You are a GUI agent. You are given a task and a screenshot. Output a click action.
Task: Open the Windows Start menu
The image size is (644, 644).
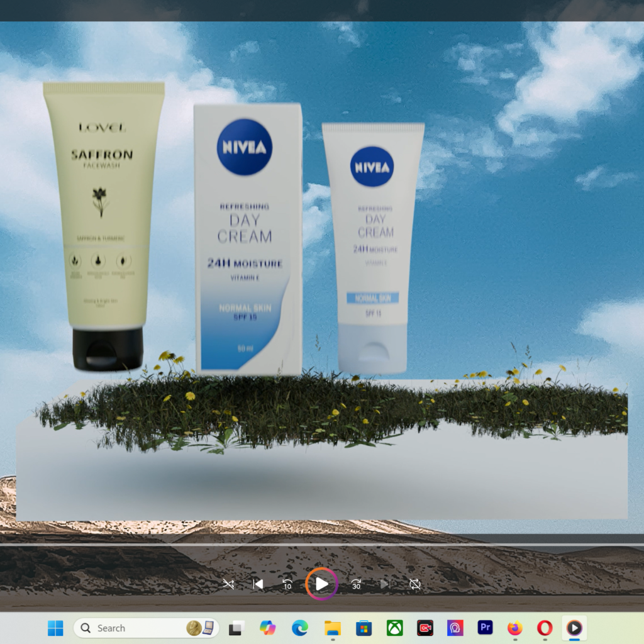[x=55, y=628]
